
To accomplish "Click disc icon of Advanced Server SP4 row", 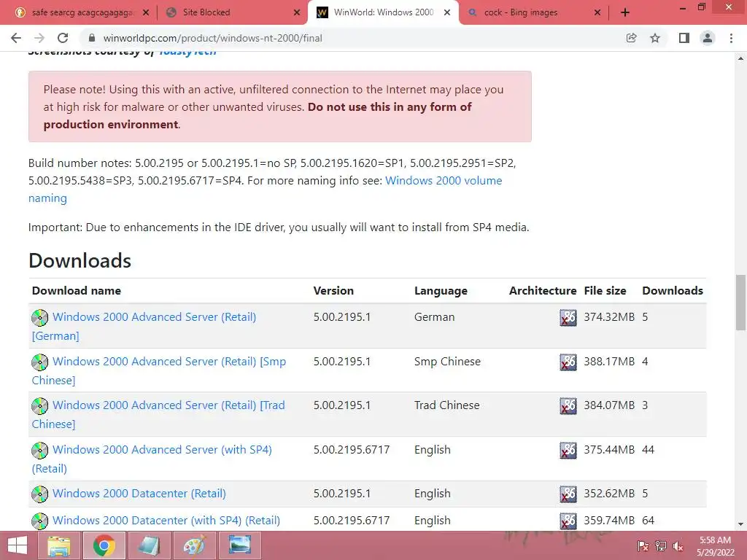I will point(39,450).
